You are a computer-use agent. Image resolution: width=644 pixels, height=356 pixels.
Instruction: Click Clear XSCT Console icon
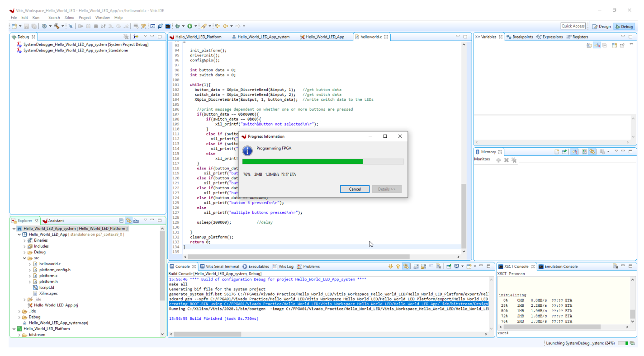tap(615, 267)
